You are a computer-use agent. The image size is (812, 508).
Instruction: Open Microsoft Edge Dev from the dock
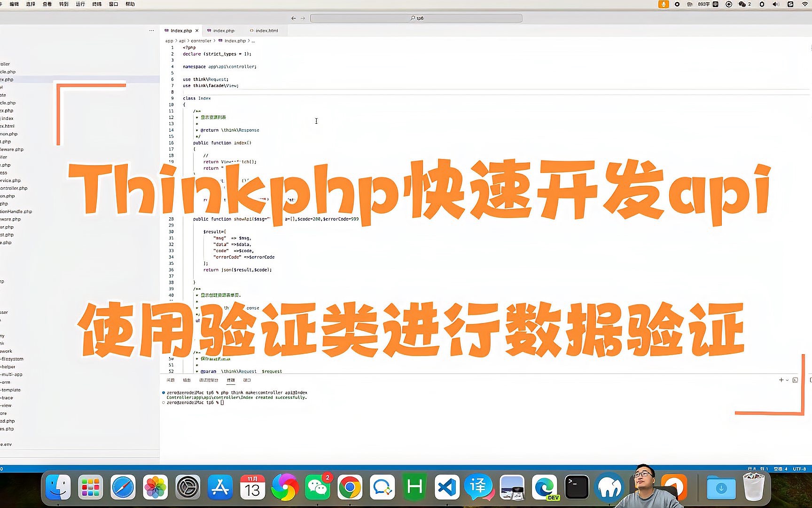545,487
